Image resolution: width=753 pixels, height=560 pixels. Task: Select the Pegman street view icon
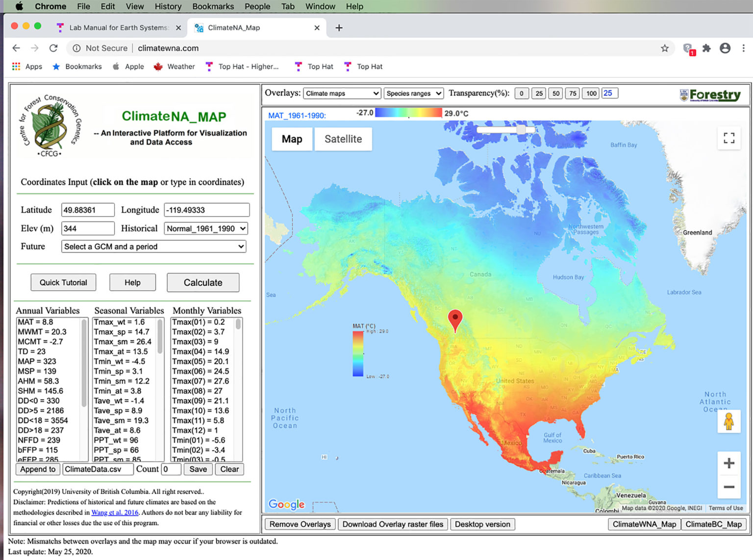click(729, 421)
